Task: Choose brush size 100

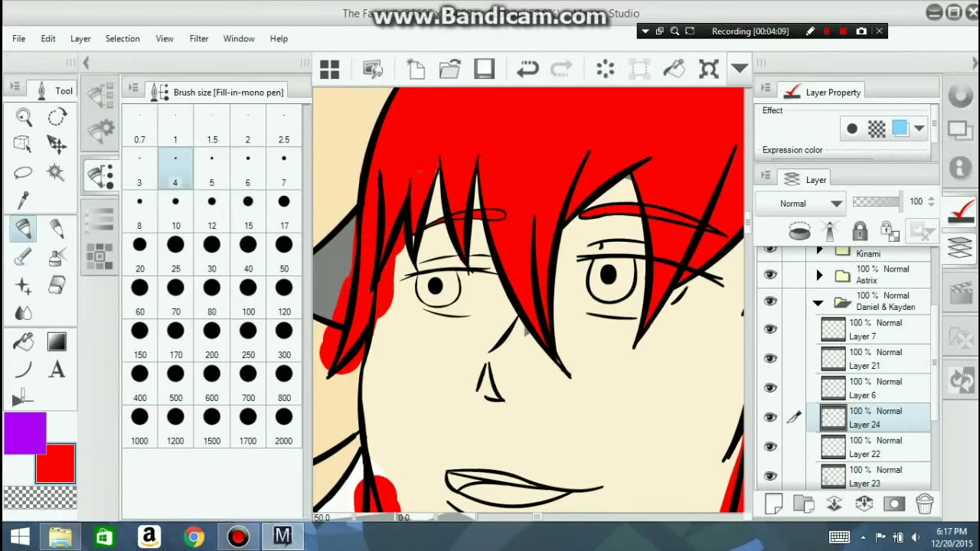Action: coord(248,297)
